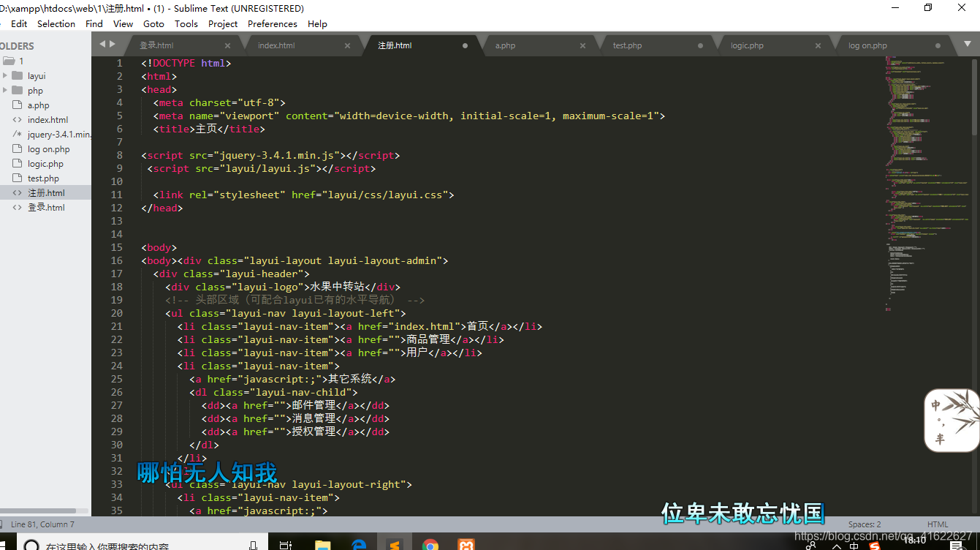Open Microsoft Edge from taskbar

(358, 545)
